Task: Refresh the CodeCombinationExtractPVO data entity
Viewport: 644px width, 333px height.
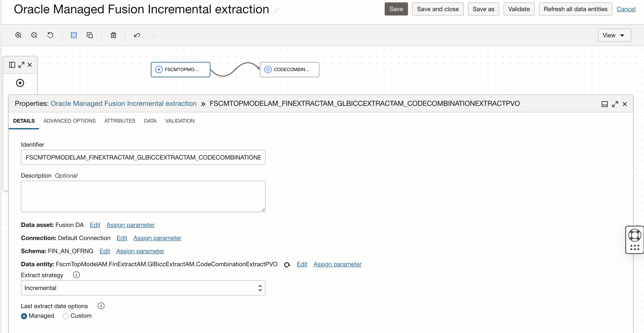Action: pos(287,264)
